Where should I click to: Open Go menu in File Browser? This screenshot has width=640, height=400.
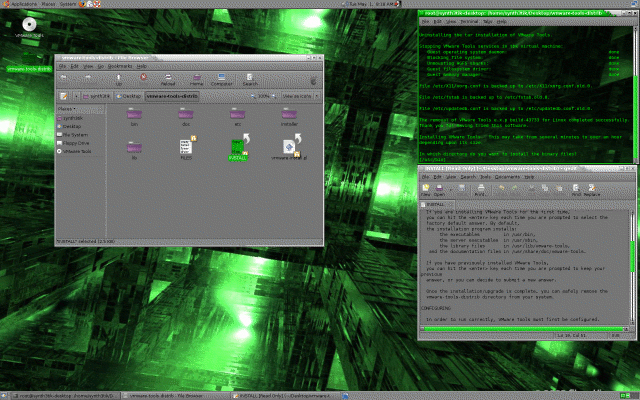tap(100, 66)
